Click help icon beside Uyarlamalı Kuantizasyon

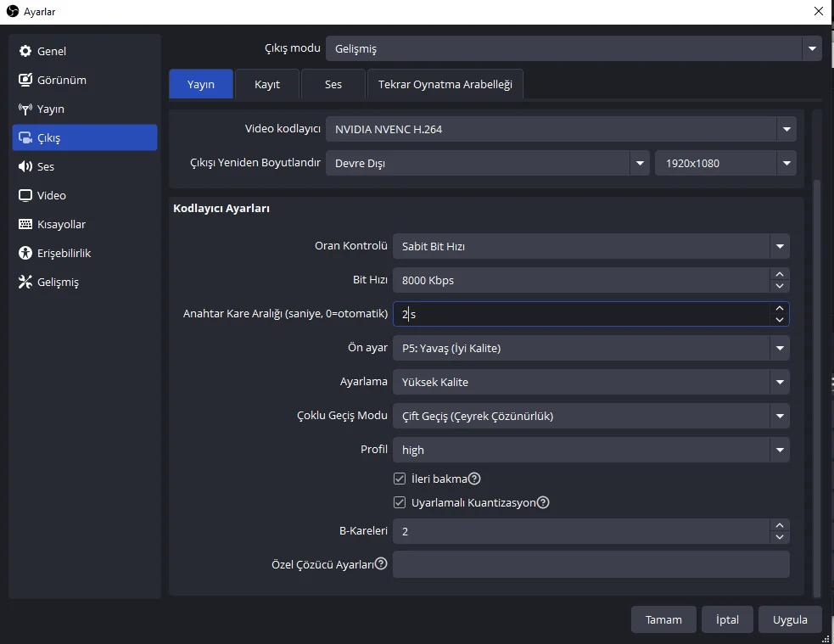click(x=542, y=502)
